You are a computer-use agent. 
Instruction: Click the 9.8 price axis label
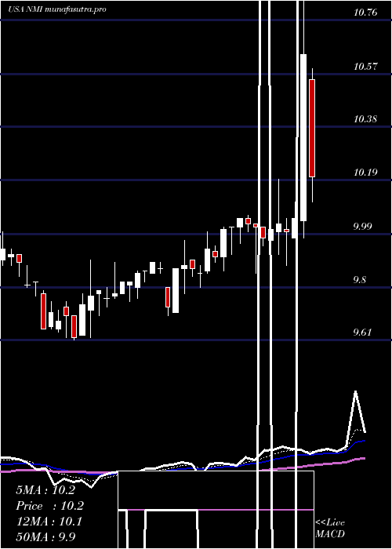pyautogui.click(x=361, y=280)
